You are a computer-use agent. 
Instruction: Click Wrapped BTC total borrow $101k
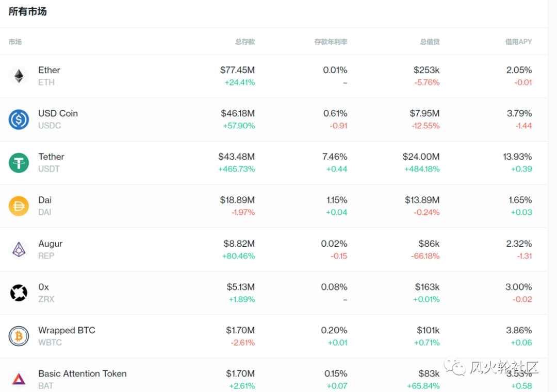428,330
